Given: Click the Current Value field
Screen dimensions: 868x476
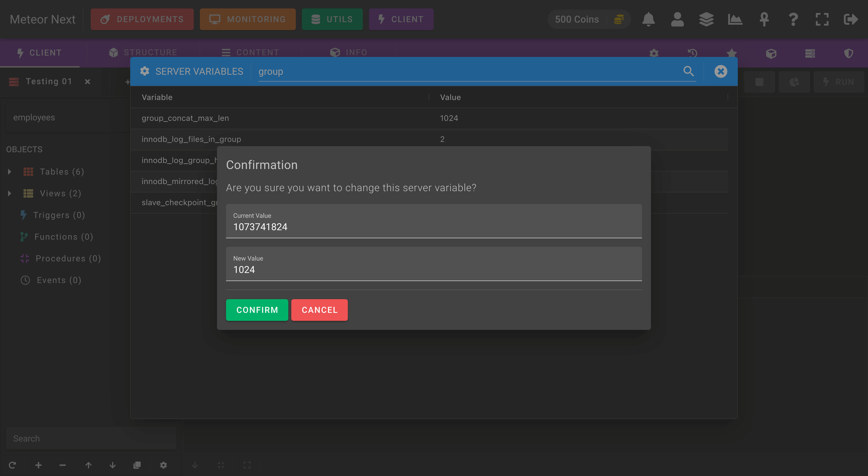Looking at the screenshot, I should tap(434, 221).
